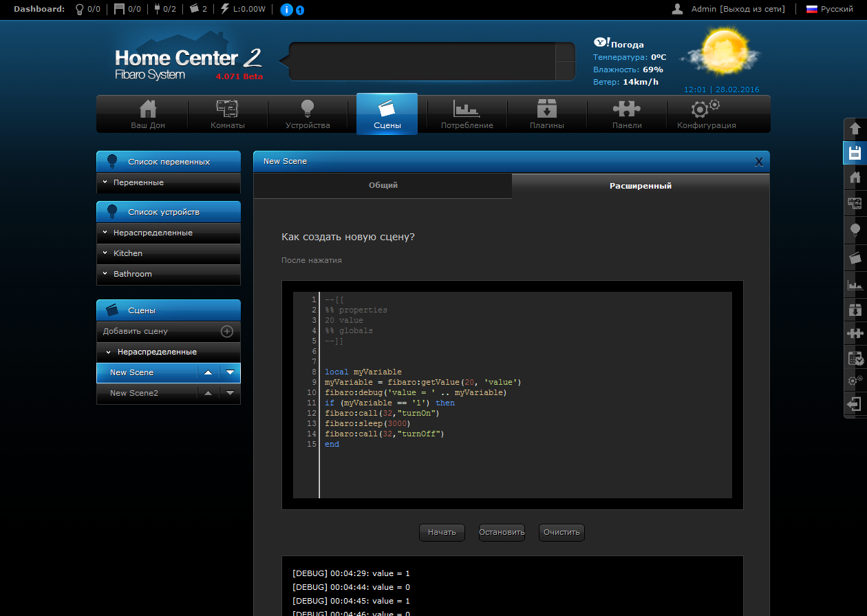Click dashboard scenes counter icon 2
The height and width of the screenshot is (616, 867).
194,9
